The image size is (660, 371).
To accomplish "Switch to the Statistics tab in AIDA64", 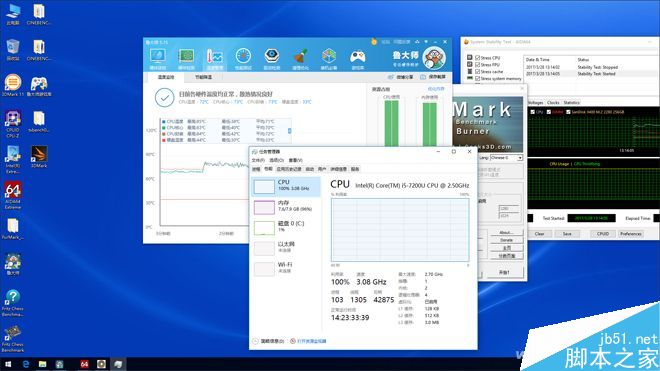I will (571, 102).
